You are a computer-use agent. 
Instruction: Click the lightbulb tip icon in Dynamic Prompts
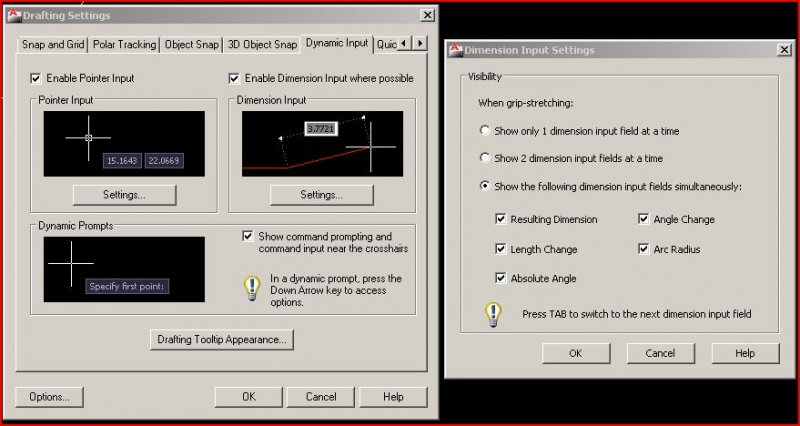pyautogui.click(x=252, y=289)
